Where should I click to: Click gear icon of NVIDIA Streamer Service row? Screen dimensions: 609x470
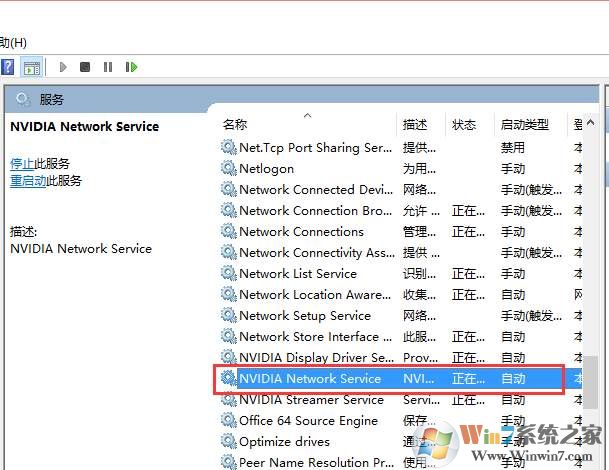tap(228, 399)
